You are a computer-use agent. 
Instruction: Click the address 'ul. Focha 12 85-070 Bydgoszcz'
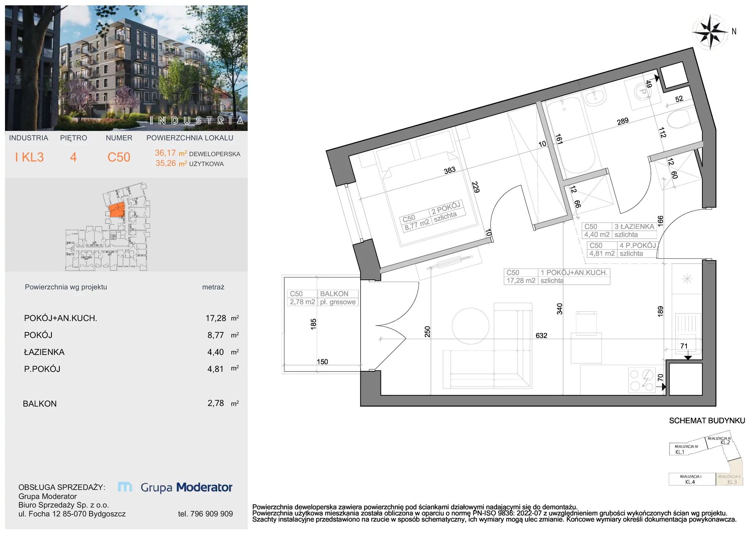(72, 514)
